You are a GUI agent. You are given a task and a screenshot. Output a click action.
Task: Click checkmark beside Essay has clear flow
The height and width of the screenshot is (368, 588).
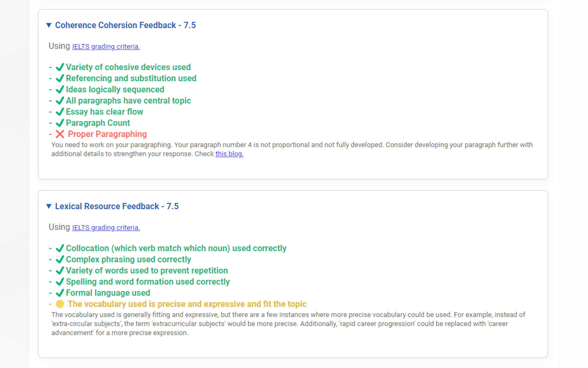point(60,112)
